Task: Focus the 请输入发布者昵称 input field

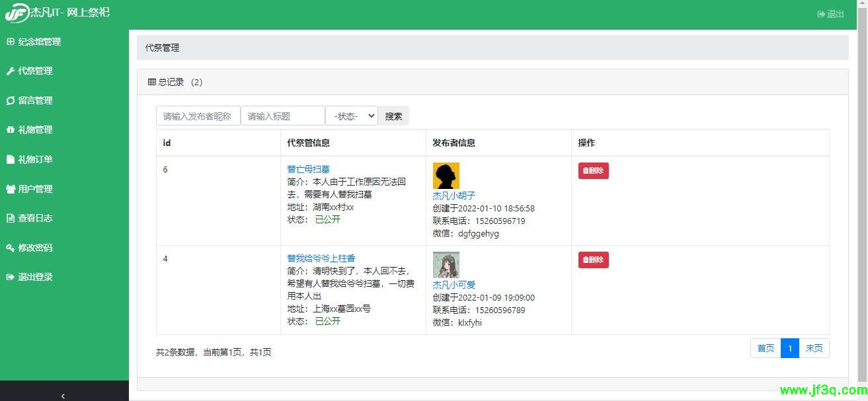Action: (198, 116)
